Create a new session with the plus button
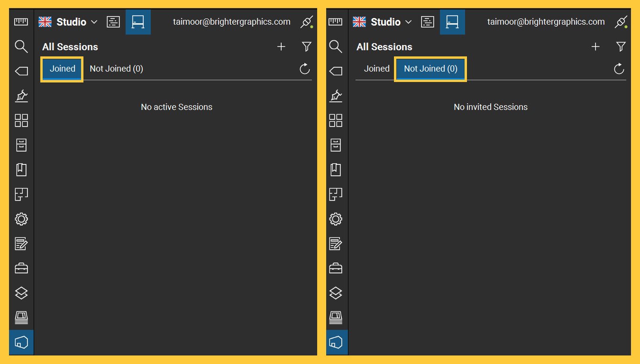Screen dimensions: 640x364 click(281, 46)
